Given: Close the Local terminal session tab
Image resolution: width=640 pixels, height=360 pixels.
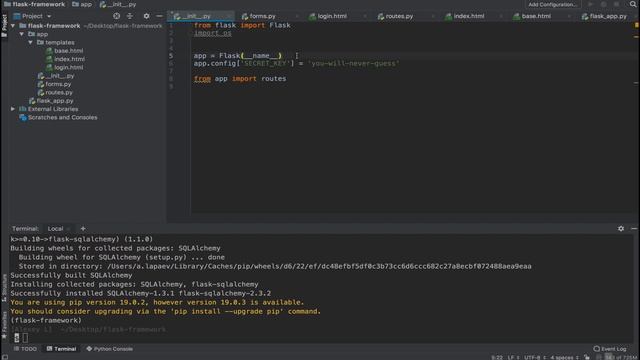Looking at the screenshot, I should coord(69,229).
